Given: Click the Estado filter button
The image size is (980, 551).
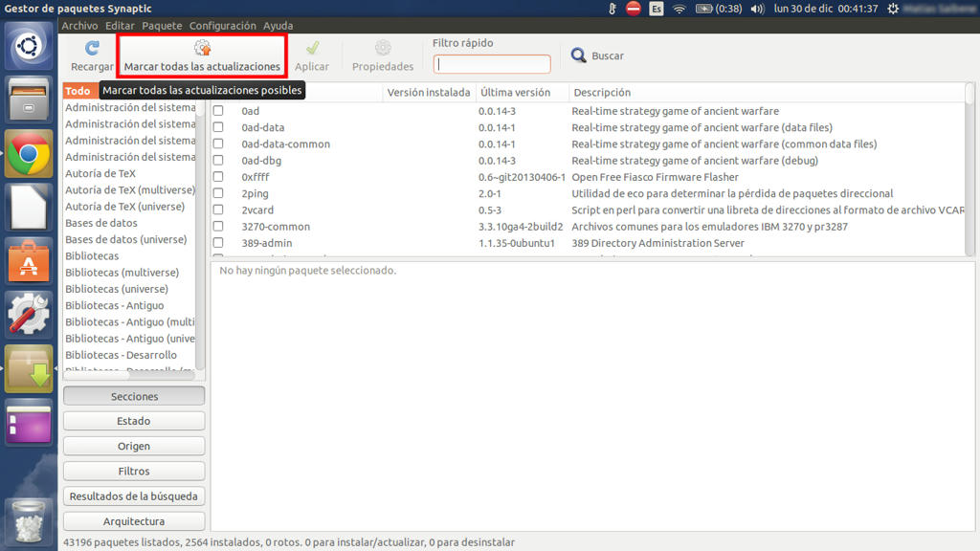Looking at the screenshot, I should click(x=134, y=421).
